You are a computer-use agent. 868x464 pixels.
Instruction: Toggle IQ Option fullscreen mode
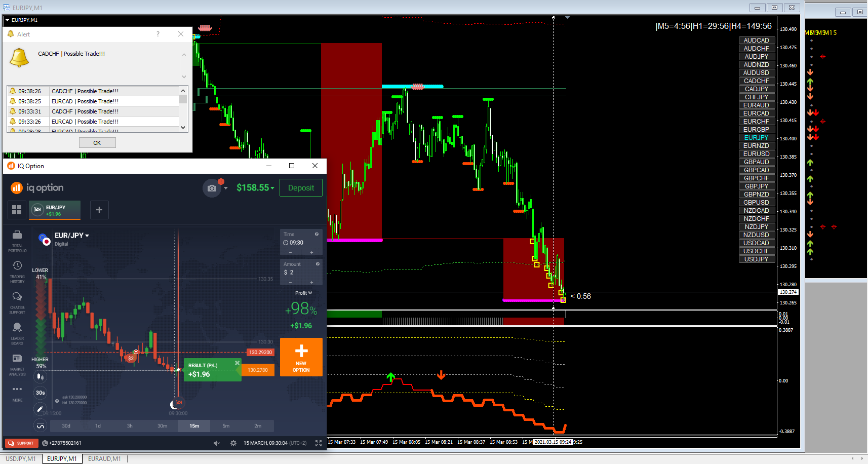tap(319, 443)
